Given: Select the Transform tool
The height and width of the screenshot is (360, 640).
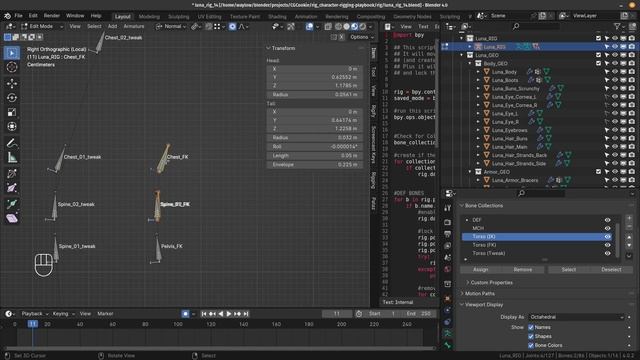Looking at the screenshot, I should tap(12, 126).
